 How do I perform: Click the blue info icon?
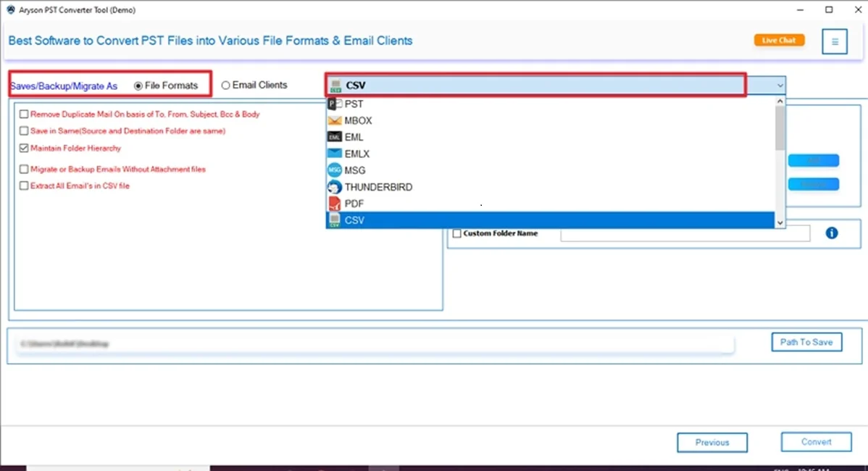[832, 233]
